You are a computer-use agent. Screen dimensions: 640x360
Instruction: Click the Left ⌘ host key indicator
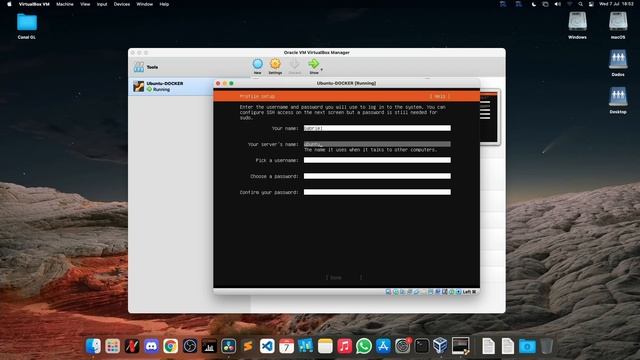pos(469,292)
